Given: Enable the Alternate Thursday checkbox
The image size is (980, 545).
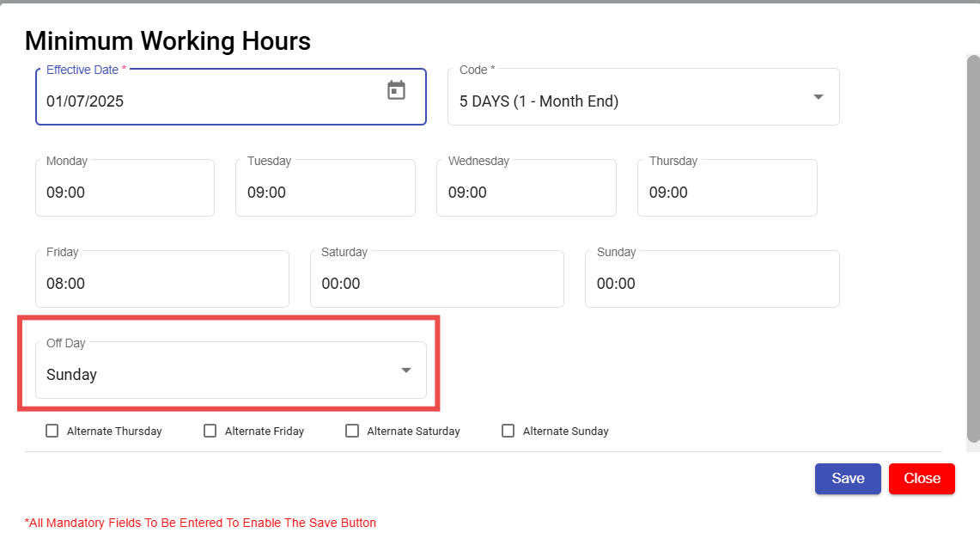Looking at the screenshot, I should (x=52, y=431).
